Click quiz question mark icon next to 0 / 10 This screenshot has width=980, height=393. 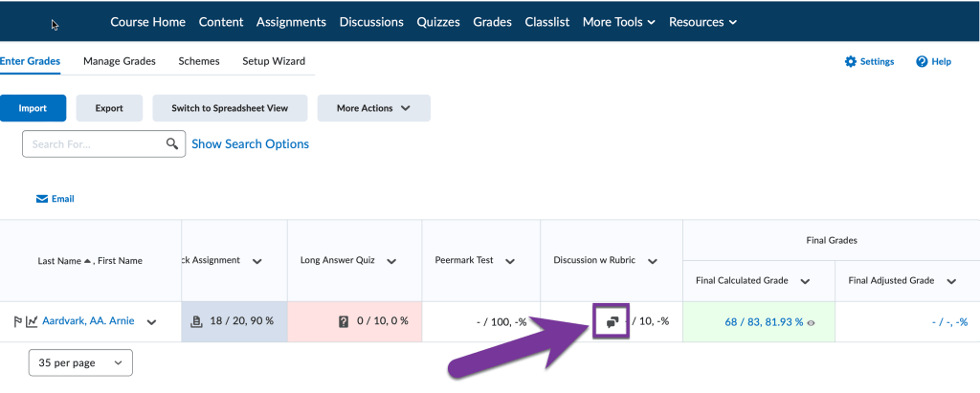click(x=344, y=321)
